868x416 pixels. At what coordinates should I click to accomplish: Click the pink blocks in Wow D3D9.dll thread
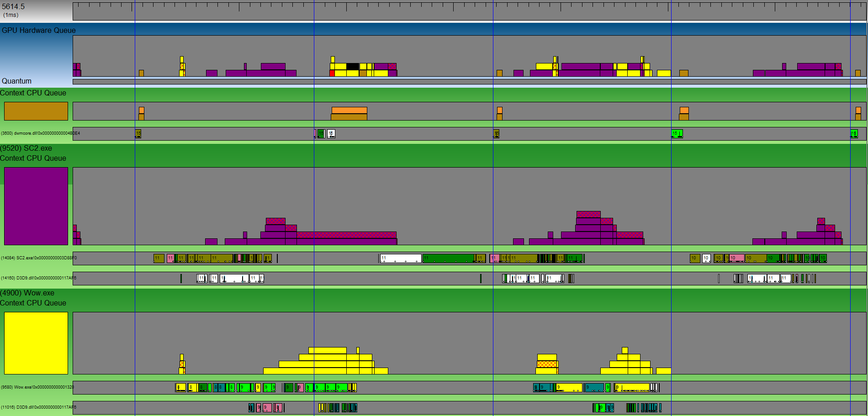click(267, 407)
